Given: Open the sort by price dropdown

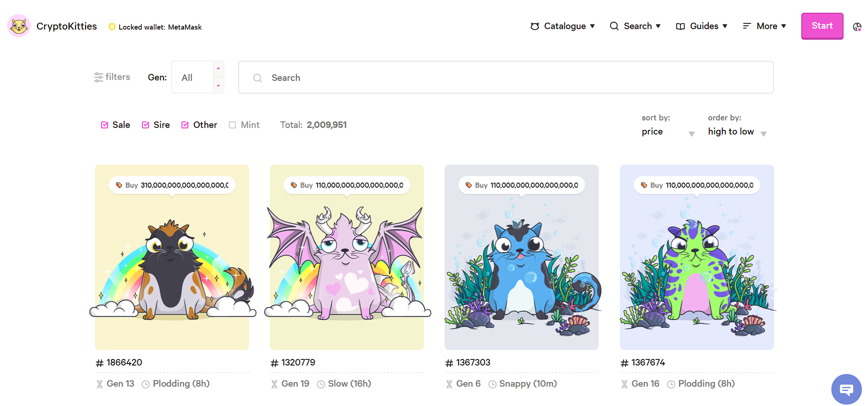Looking at the screenshot, I should (668, 132).
